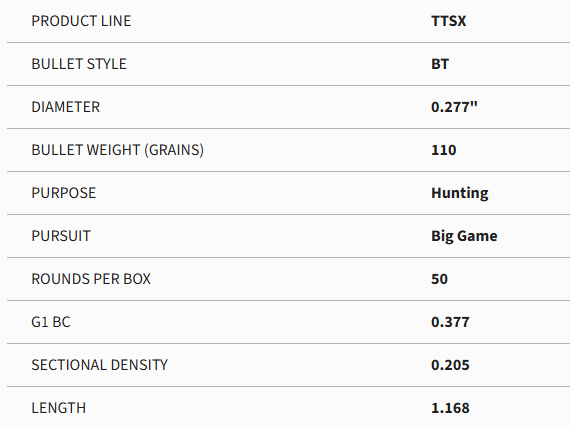Screen dimensions: 570x426
Task: Select the Hunting purpose value
Action: (459, 193)
